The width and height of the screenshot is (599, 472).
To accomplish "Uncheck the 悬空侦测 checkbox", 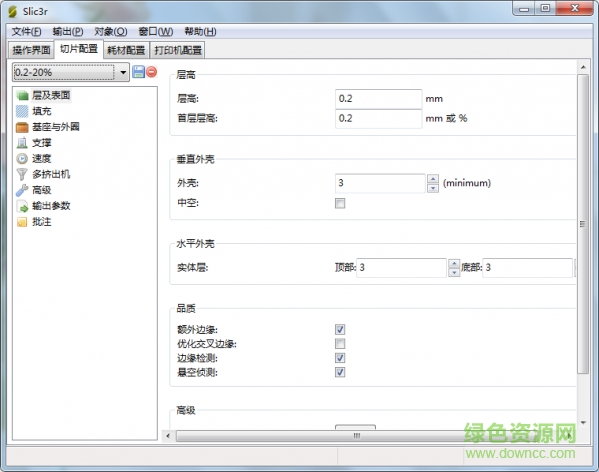I will (340, 372).
